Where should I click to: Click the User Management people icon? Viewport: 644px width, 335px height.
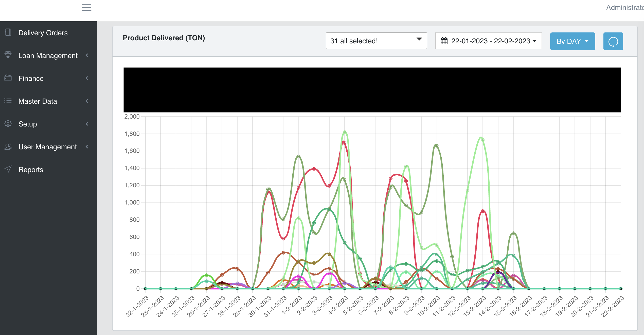coord(8,146)
